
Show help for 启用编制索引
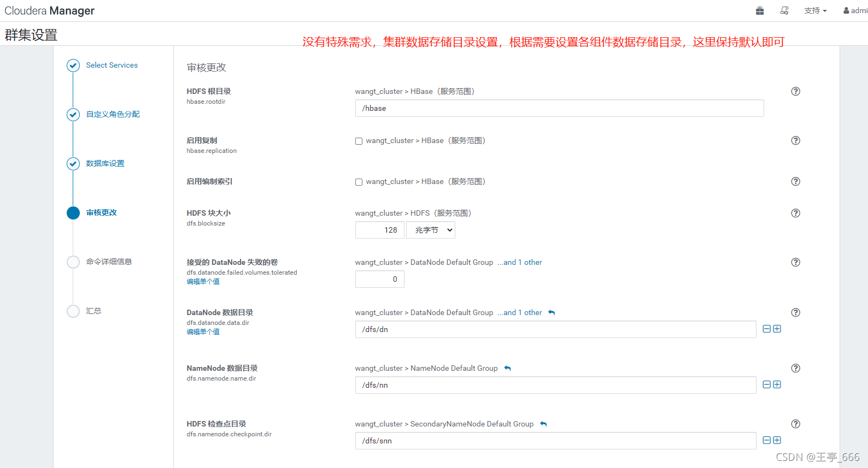tap(796, 181)
